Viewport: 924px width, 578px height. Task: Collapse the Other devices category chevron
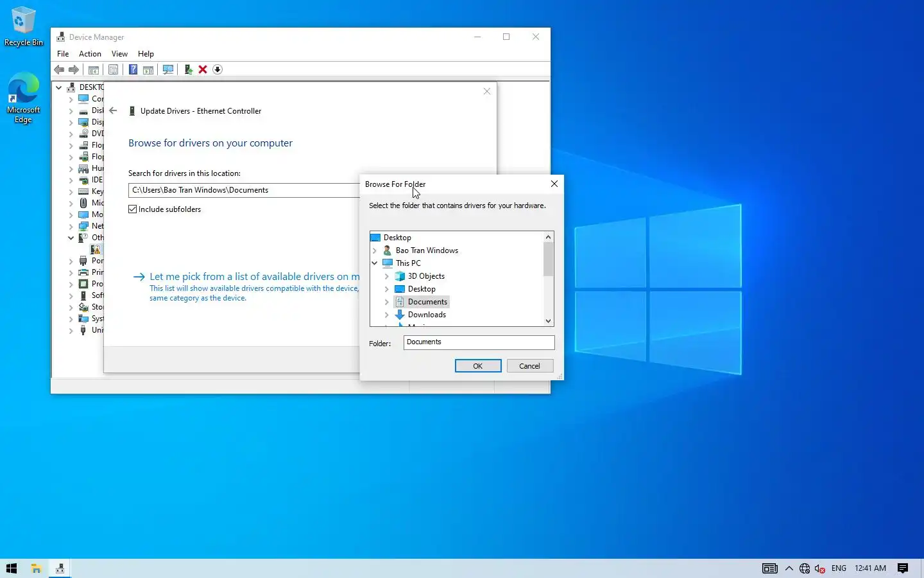coord(71,238)
